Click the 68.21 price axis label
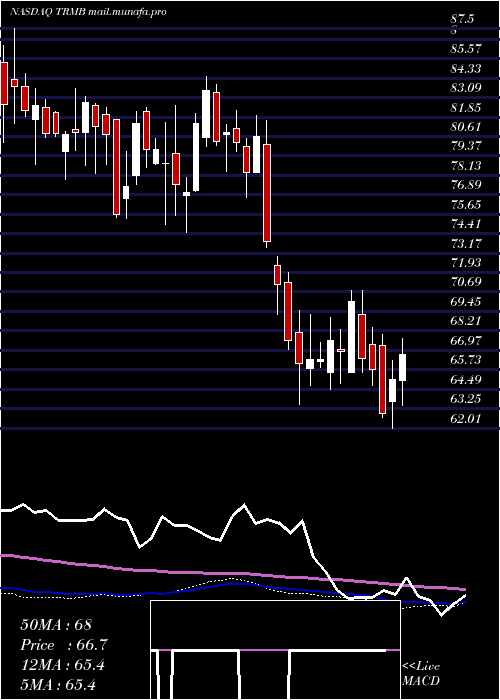The image size is (500, 700). (466, 321)
